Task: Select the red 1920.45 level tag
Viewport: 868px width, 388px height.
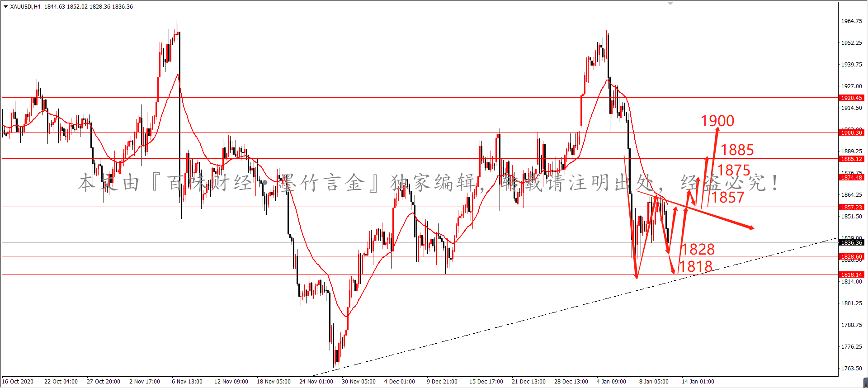Action: (x=852, y=98)
